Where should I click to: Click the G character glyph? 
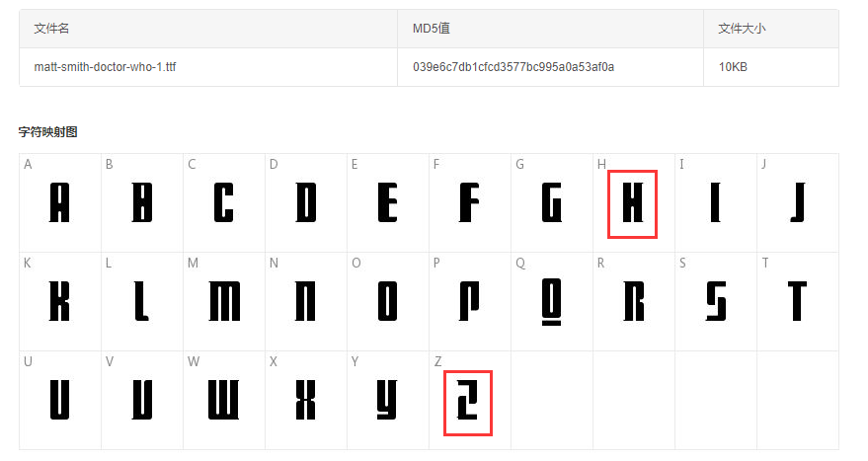(551, 202)
